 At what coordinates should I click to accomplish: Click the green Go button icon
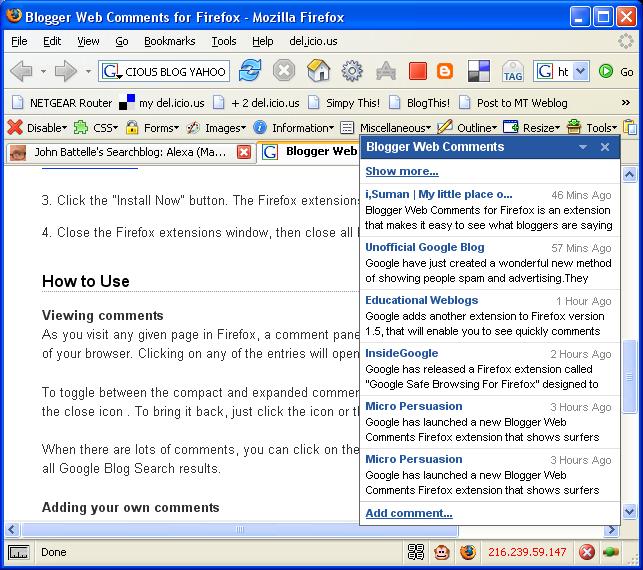point(606,71)
